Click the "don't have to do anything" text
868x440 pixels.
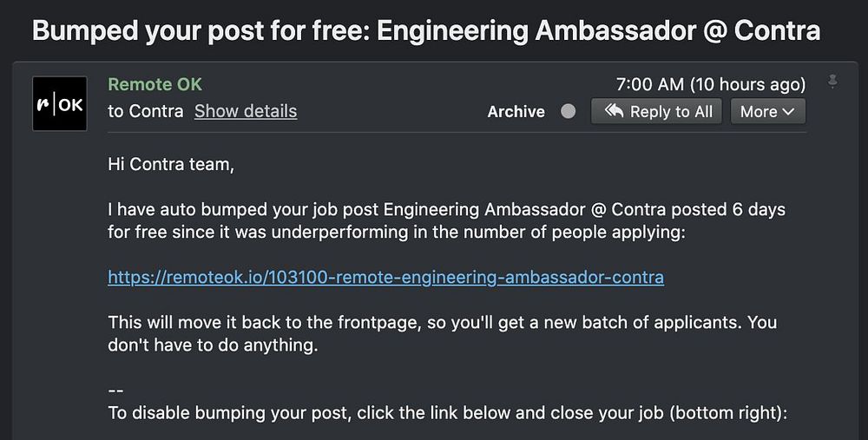(x=214, y=345)
